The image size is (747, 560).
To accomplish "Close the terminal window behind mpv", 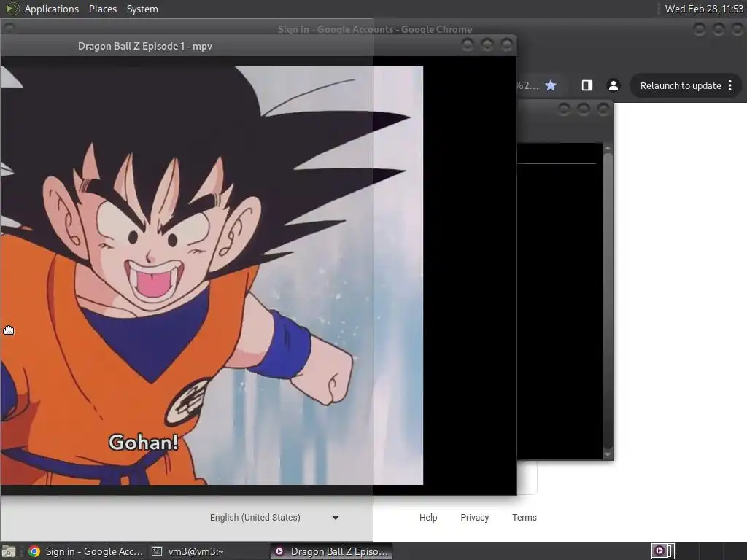I will click(x=603, y=110).
